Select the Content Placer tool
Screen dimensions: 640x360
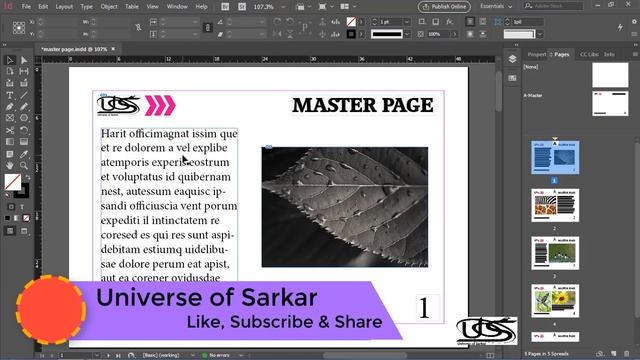[24, 83]
